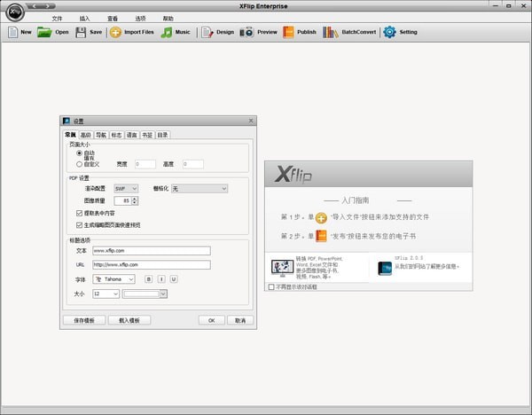532x415 pixels.
Task: Decrease image quality with down stepper arrow
Action: [135, 203]
